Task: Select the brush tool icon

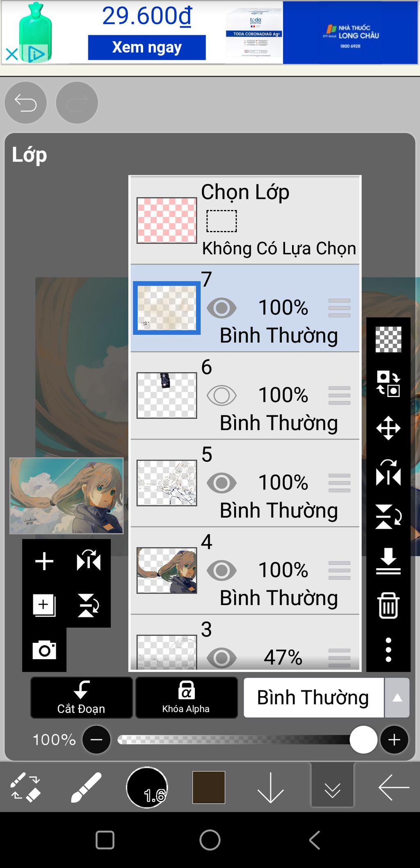Action: click(86, 787)
